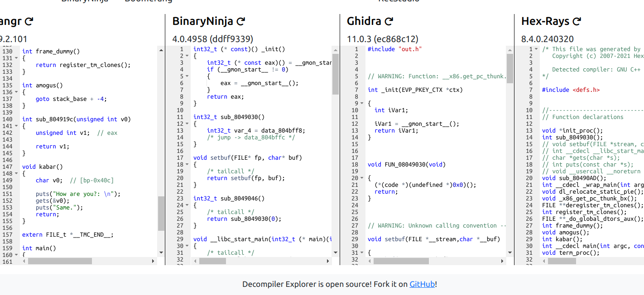
Task: Collapse _init body at Ghidra line 9
Action: point(362,104)
